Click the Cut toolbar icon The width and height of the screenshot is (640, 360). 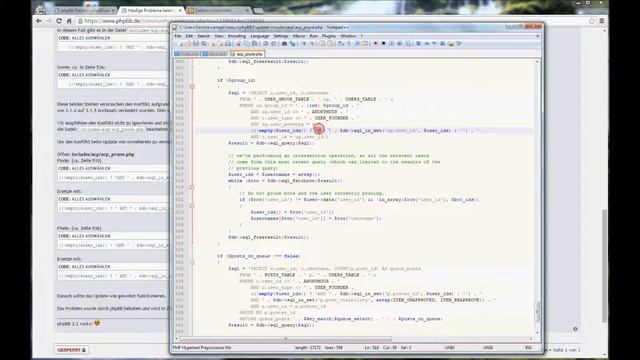point(238,43)
